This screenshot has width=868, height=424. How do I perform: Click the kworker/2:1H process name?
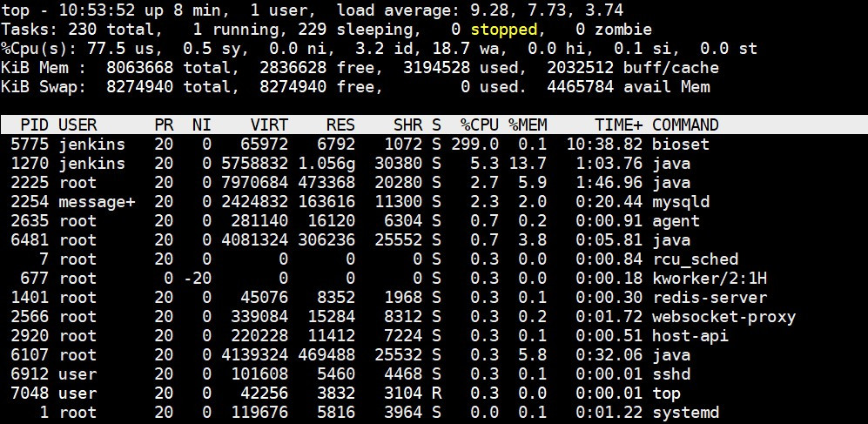click(x=710, y=279)
